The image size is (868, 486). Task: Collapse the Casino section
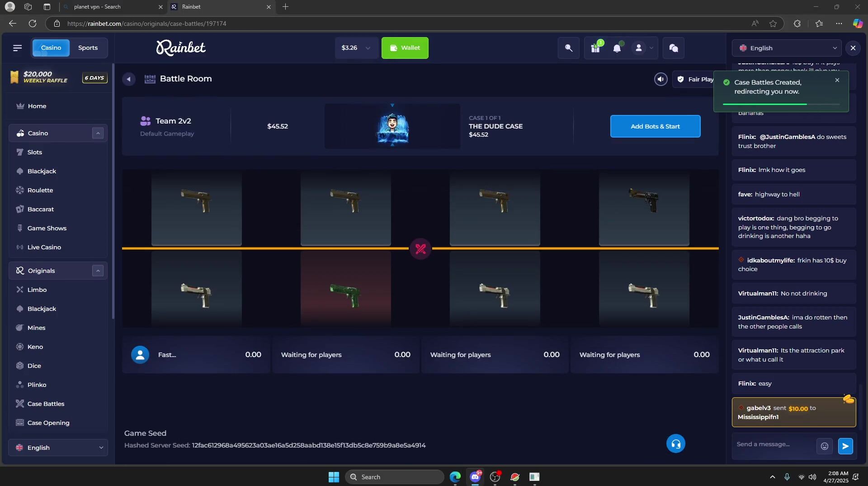pyautogui.click(x=98, y=133)
